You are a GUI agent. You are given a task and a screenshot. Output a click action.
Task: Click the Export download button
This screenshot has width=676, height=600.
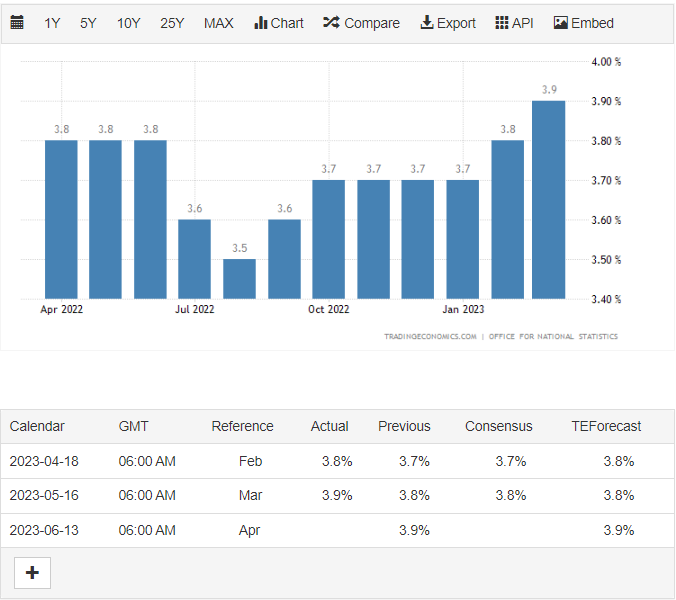pos(447,22)
